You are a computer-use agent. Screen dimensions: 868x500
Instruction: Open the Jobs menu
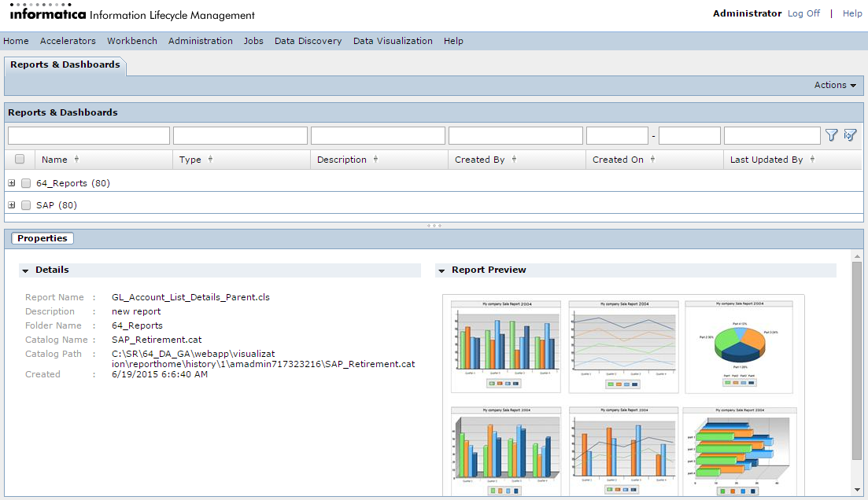(253, 41)
